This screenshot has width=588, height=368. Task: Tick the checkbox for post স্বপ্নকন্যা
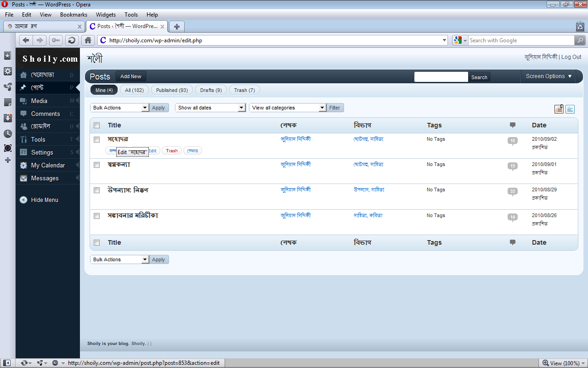pyautogui.click(x=97, y=165)
